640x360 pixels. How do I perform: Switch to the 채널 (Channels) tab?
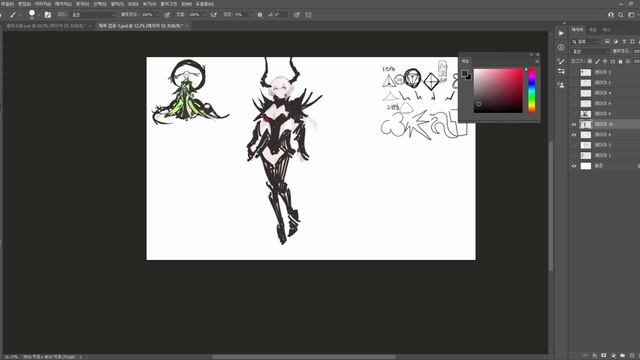pyautogui.click(x=593, y=30)
